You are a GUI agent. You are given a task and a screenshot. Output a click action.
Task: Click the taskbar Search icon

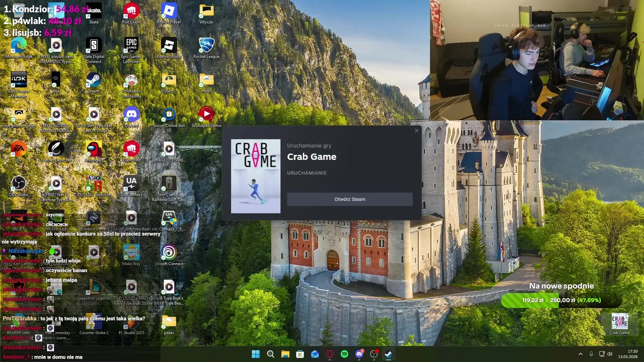[x=270, y=354]
